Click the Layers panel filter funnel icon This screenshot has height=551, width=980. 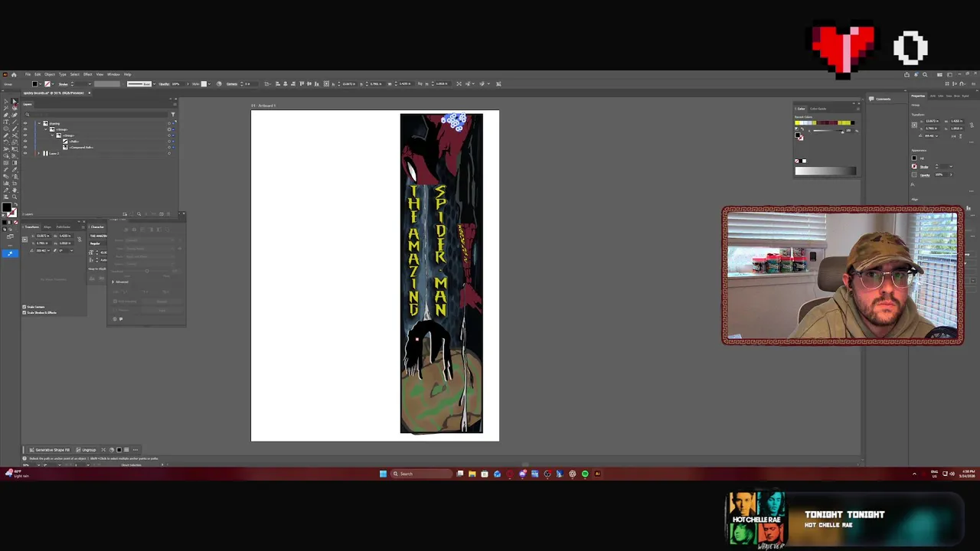click(173, 115)
